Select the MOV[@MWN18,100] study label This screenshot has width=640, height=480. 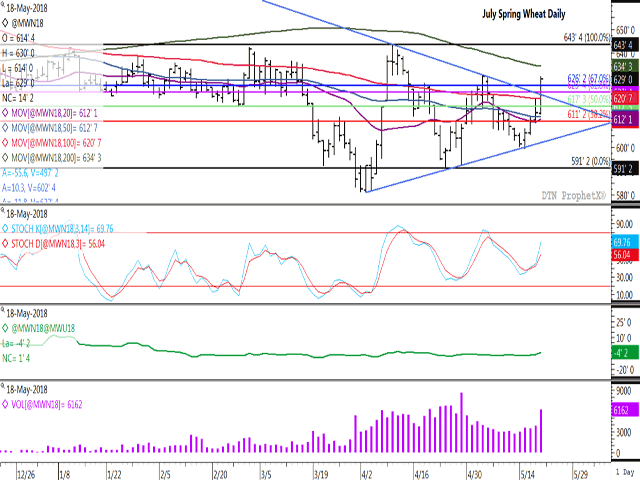(x=56, y=143)
